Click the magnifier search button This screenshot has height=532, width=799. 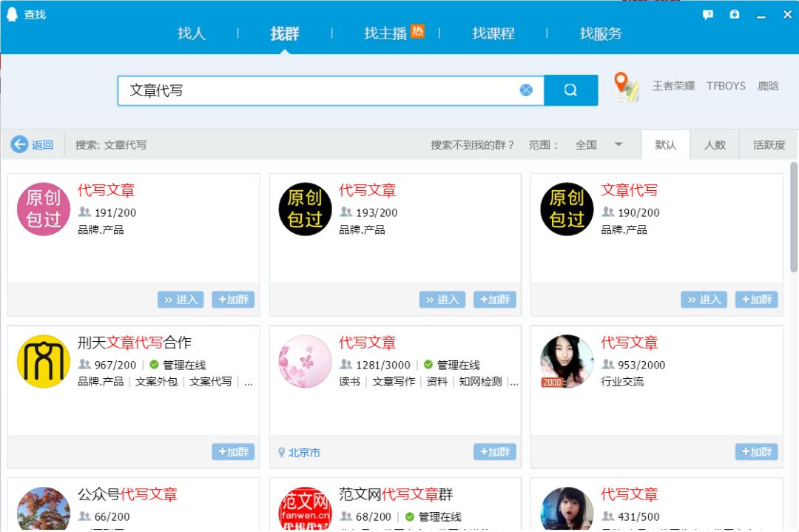click(570, 90)
